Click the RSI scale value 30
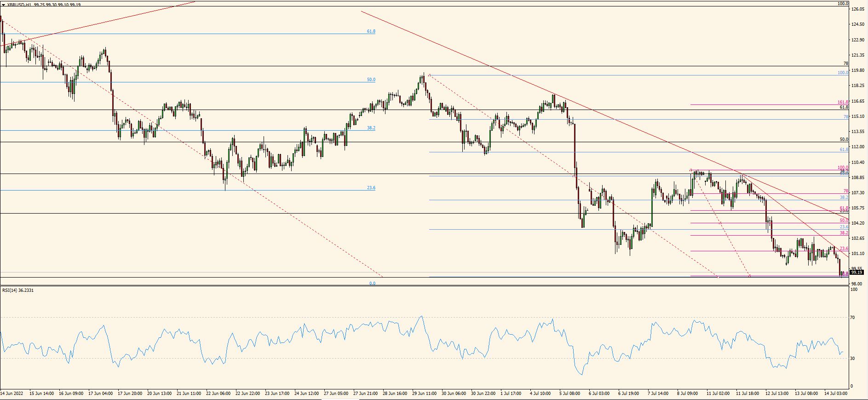Screen dimensions: 868x400 pos(852,358)
